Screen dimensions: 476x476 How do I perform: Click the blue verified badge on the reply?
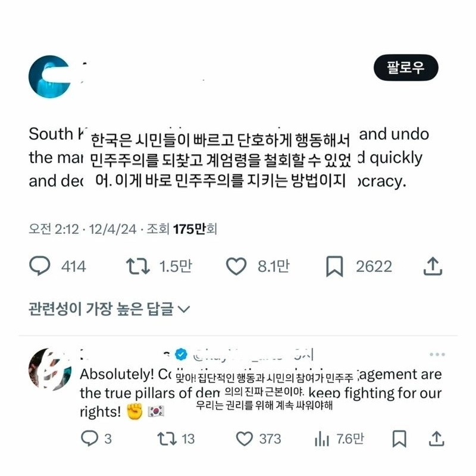(181, 354)
